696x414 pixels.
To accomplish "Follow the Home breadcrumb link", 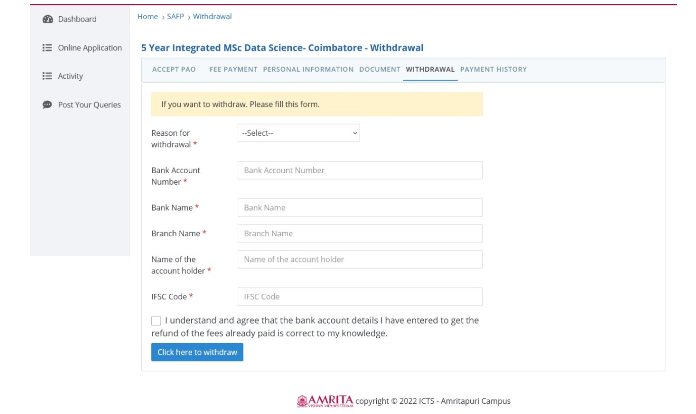I will tap(147, 17).
